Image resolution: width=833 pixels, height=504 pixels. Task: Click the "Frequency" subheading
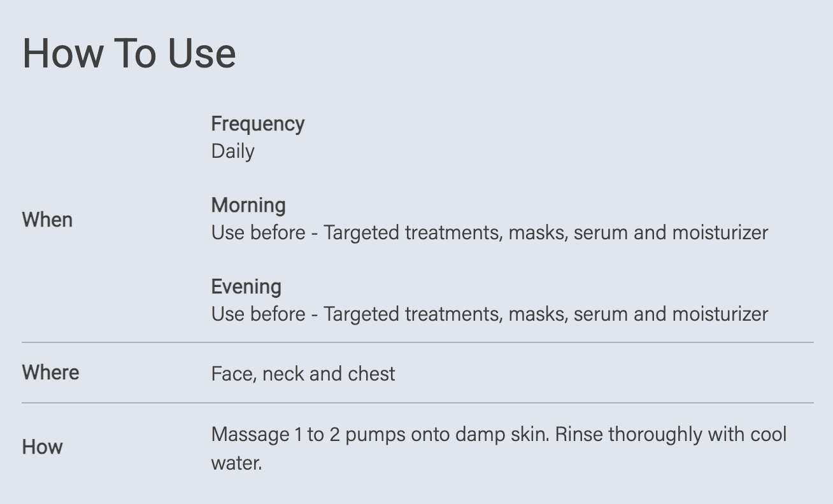pyautogui.click(x=257, y=123)
